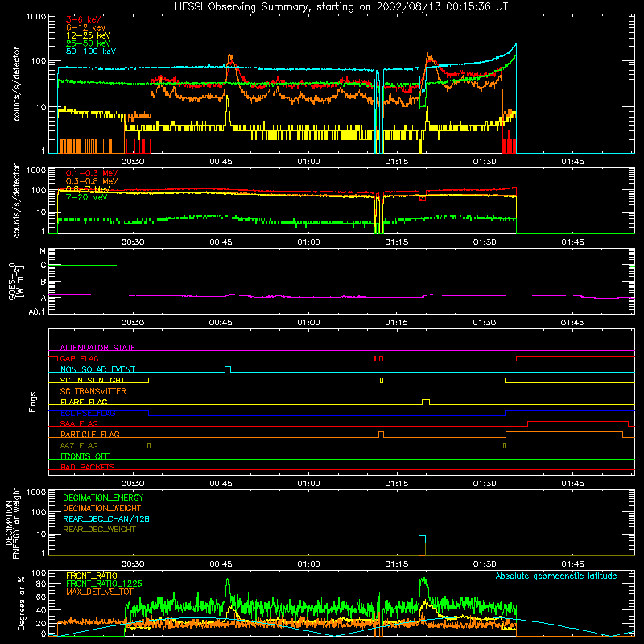Click the green FRONT_RATIO_1225 legend label

coord(104,584)
